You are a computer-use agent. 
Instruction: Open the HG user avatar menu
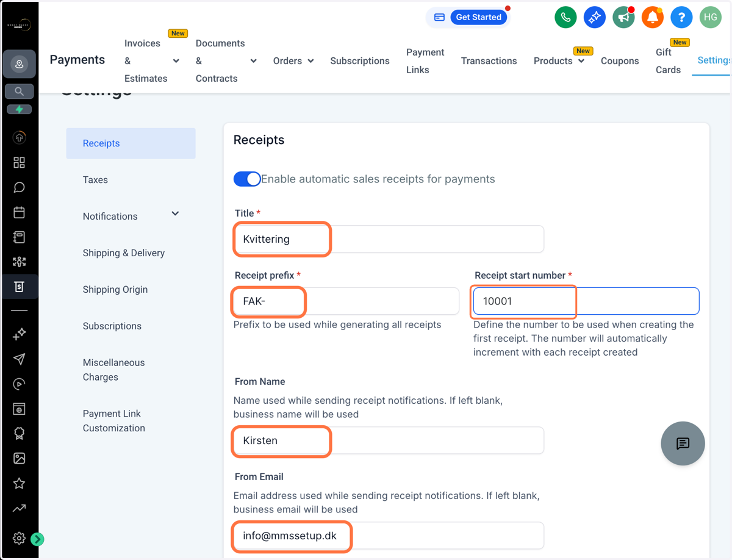[711, 17]
